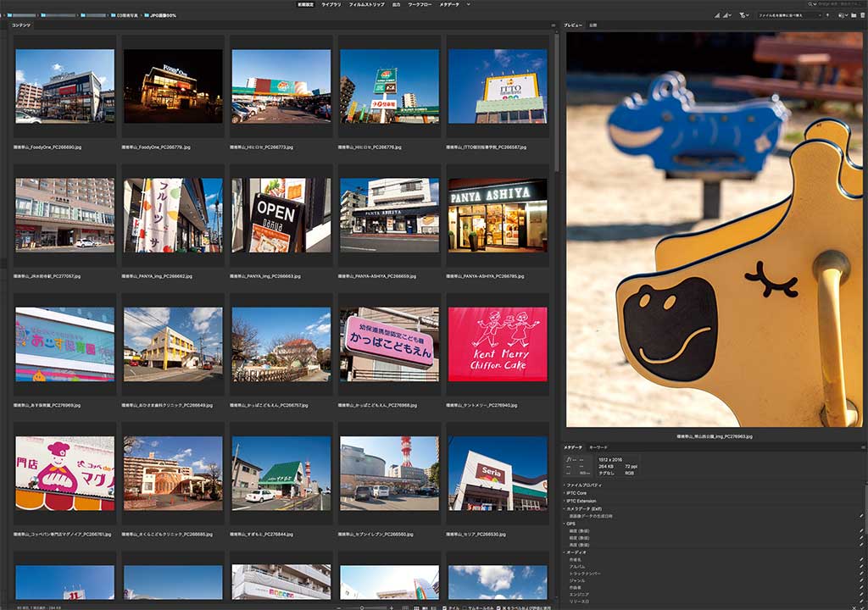Switch to thumbnail view icon in status bar
868x610 pixels.
pyautogui.click(x=416, y=607)
